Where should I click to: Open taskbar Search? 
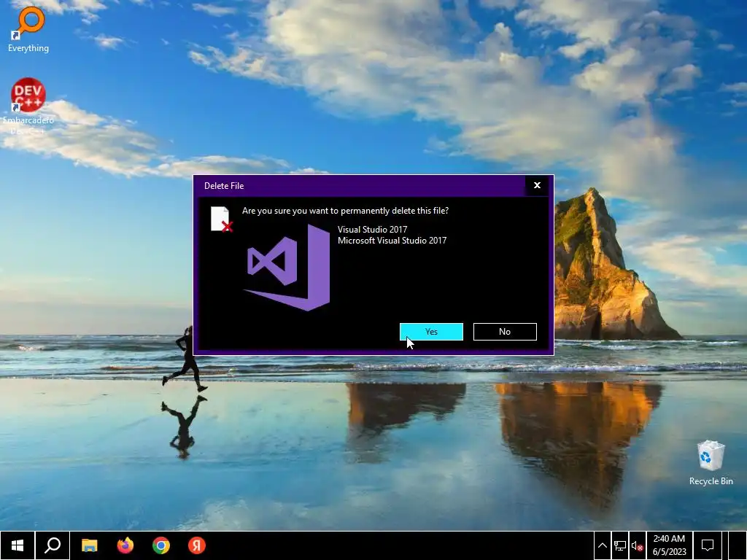(x=53, y=545)
